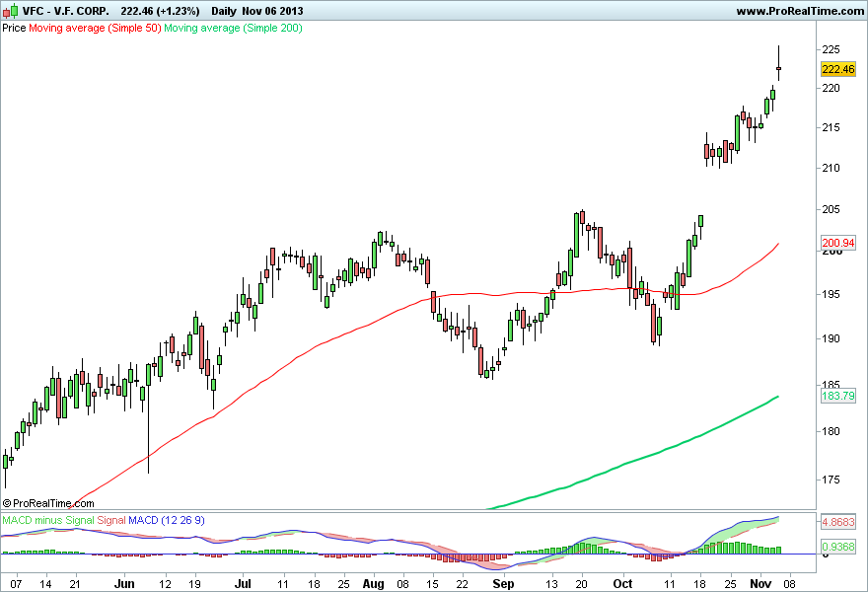Click the 4.8683 MACD value tag
Viewport: 868px width, 592px height.
point(838,522)
